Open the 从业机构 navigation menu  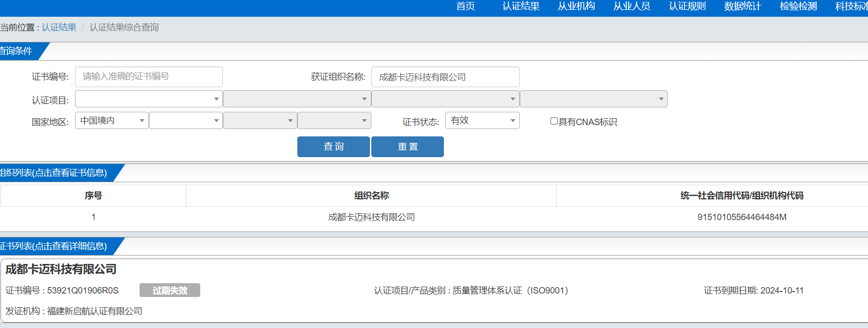[576, 6]
